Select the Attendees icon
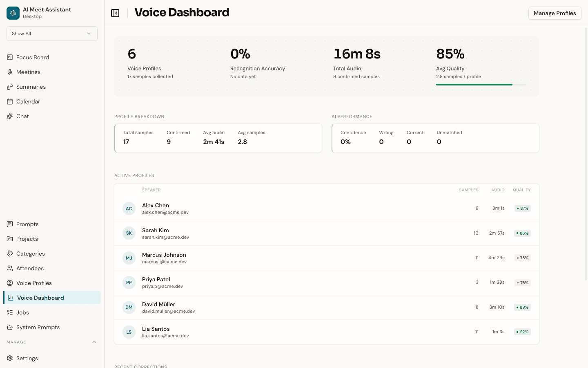 point(10,268)
